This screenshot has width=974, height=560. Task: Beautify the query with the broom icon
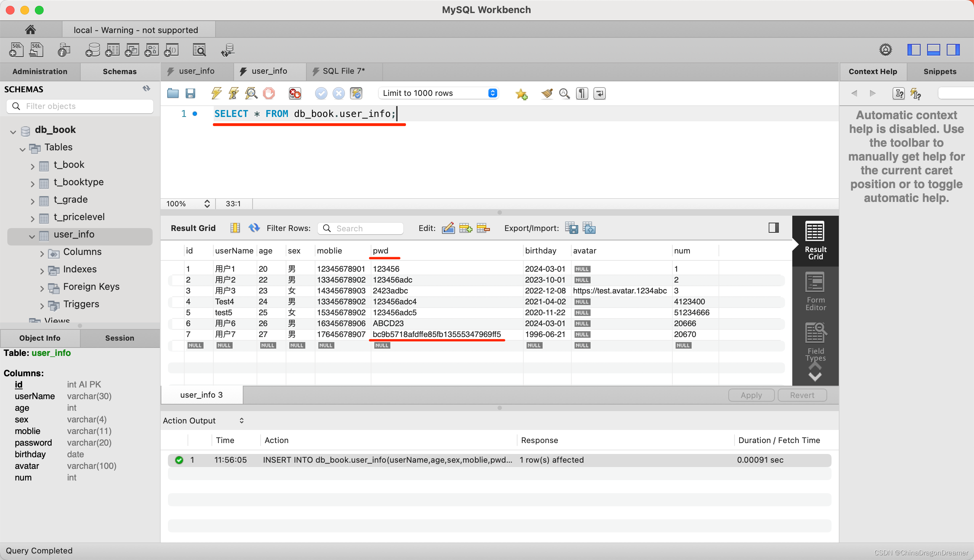547,93
